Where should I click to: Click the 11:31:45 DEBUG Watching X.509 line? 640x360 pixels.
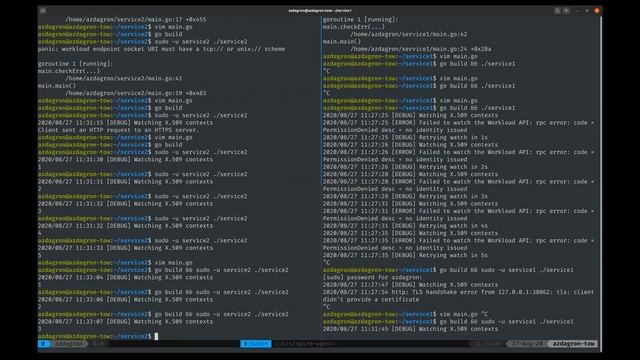410,329
